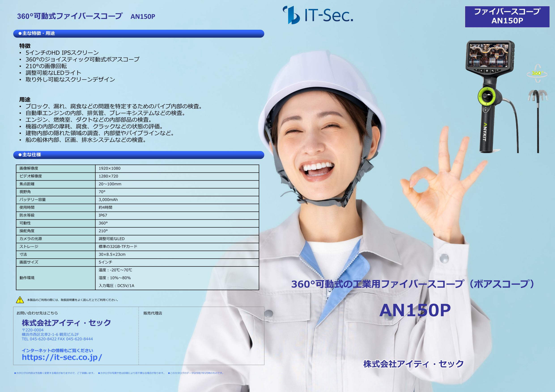Click the 入力電圧：DC5V/1A line

click(x=116, y=285)
